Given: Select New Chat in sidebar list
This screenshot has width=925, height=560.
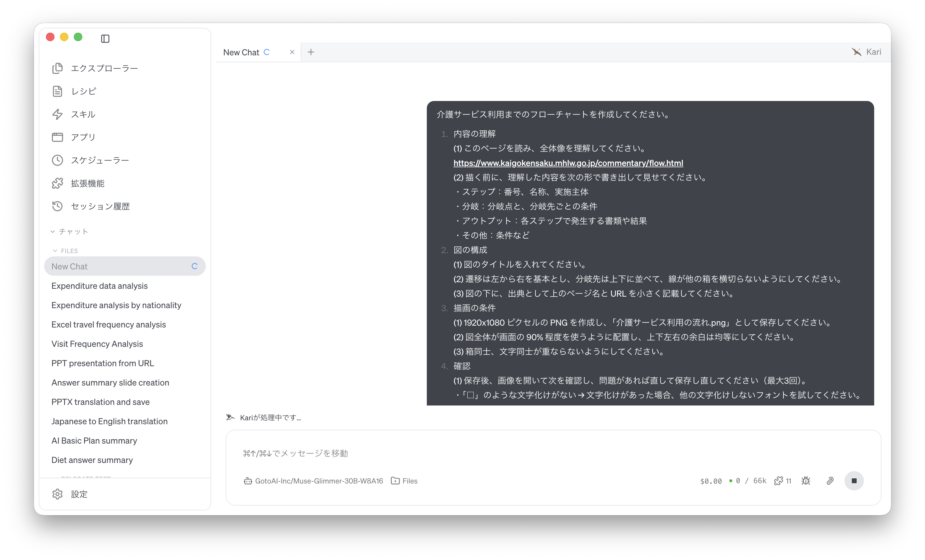Looking at the screenshot, I should click(x=125, y=266).
